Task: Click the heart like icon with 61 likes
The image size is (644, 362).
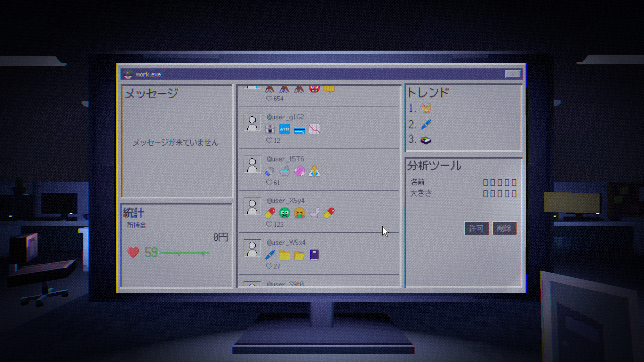Action: tap(269, 182)
